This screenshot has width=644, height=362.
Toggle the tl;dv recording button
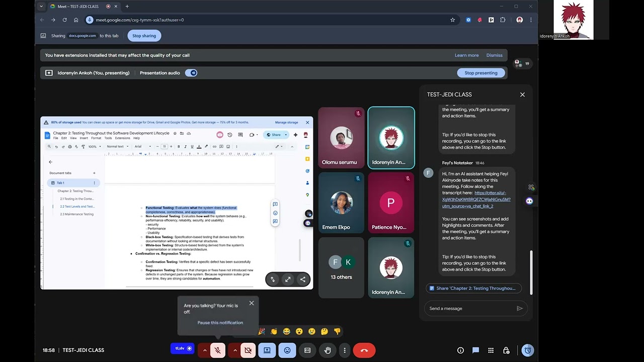click(183, 348)
